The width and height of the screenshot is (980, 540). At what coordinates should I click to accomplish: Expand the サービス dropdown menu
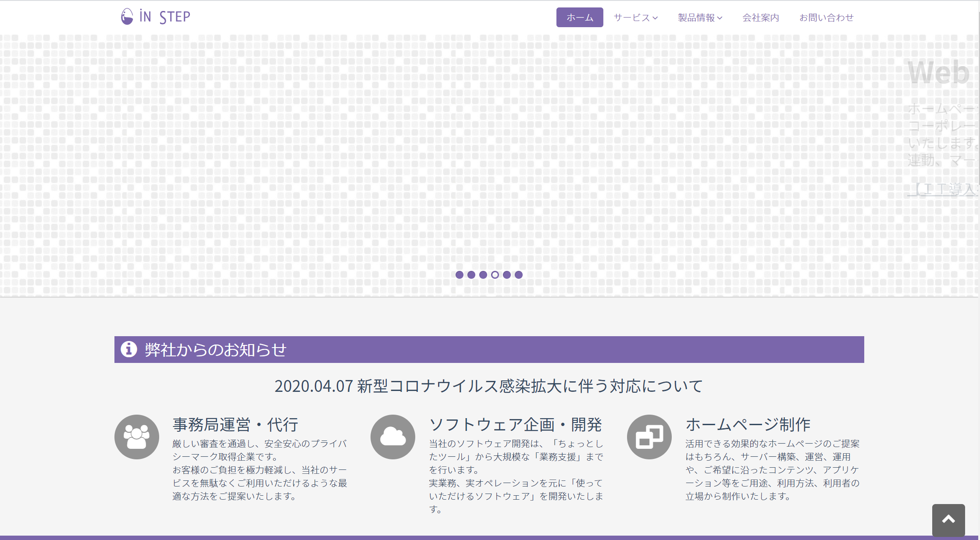[636, 18]
